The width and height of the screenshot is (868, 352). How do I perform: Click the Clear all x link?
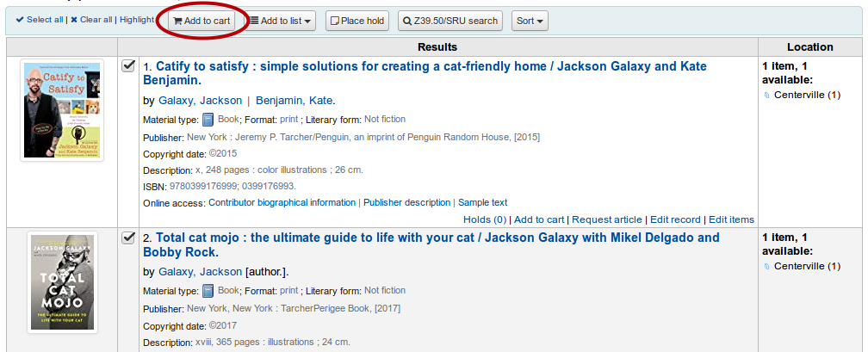(91, 20)
